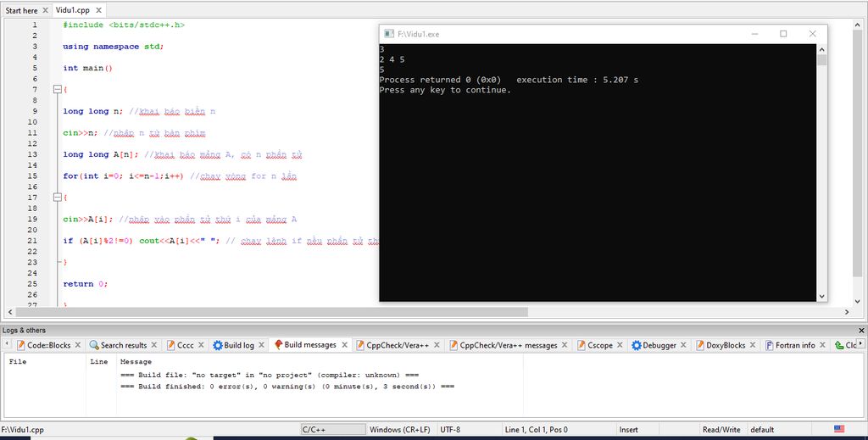Click the console window icon of Vidu1.exe

[x=388, y=34]
